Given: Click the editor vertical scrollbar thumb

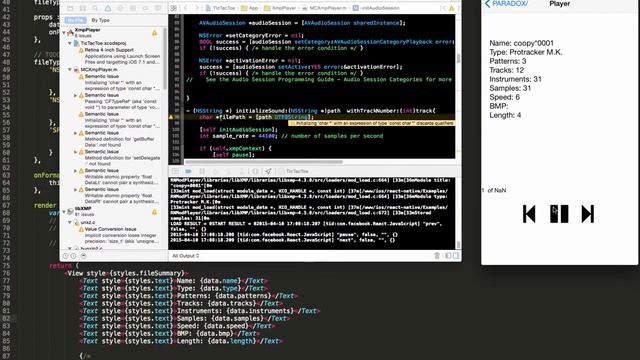Looking at the screenshot, I should pos(458,58).
